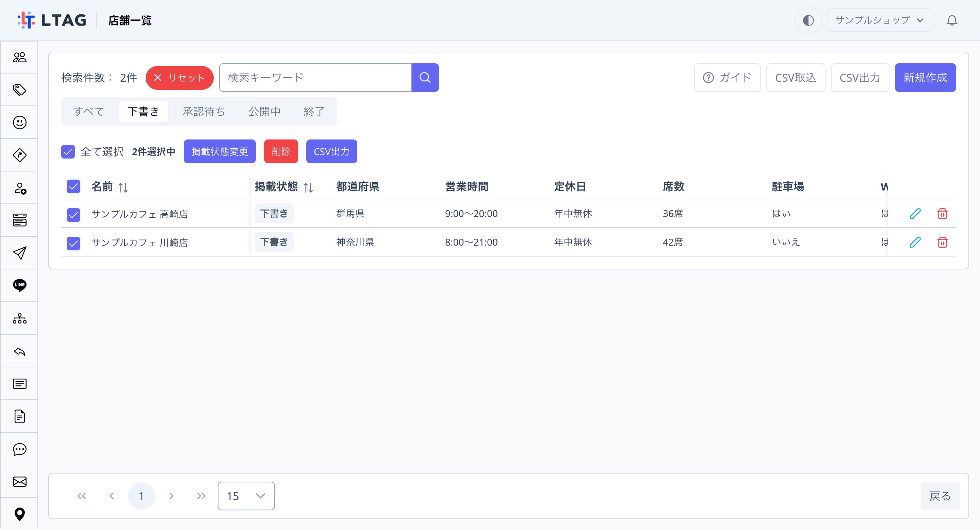This screenshot has height=530, width=980.
Task: Open the smiley face sidebar icon
Action: point(19,122)
